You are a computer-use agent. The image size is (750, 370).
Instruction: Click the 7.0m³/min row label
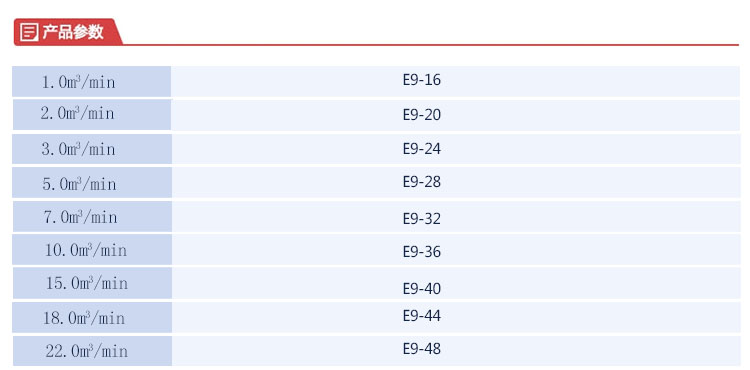click(x=91, y=217)
